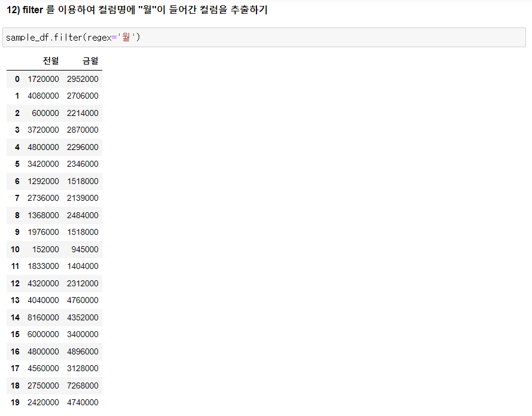Click value 4760000 in row 13
This screenshot has height=416, width=532.
[x=82, y=301]
